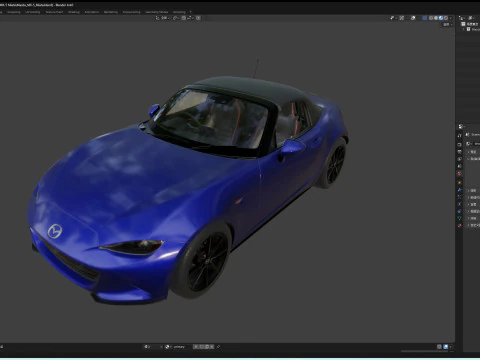The image size is (480, 360).
Task: Open the Render properties tab
Action: click(459, 145)
